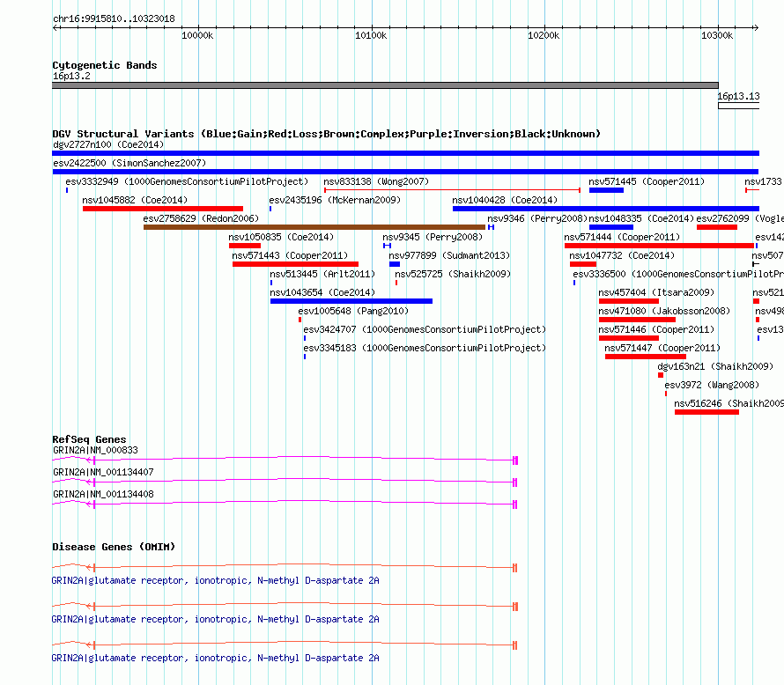This screenshot has width=784, height=685.
Task: Open the esv3345183 variant label
Action: click(x=425, y=348)
